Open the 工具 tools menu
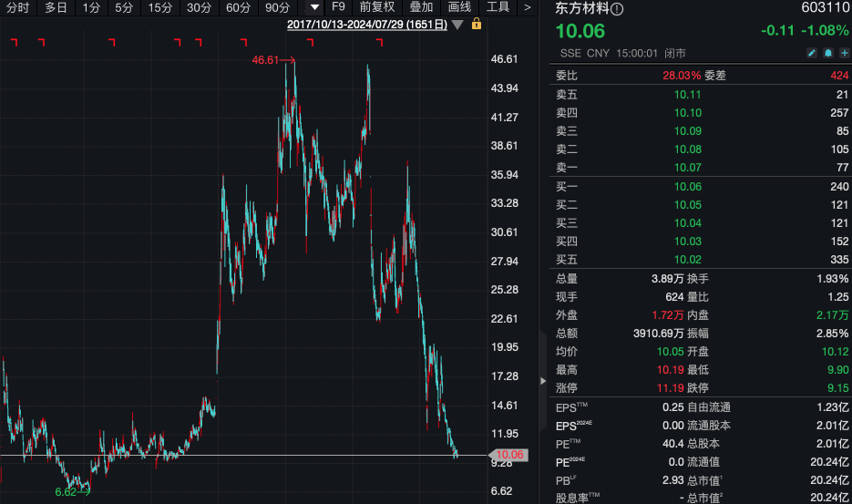 coord(498,7)
